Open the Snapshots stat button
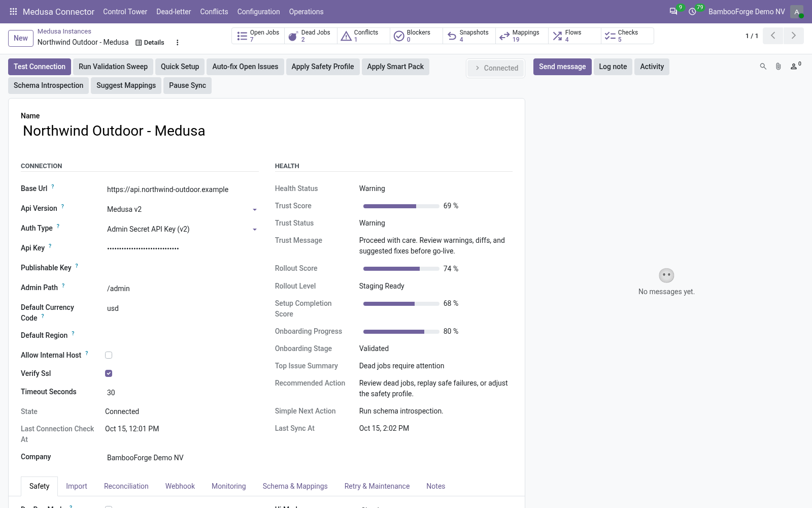 [x=469, y=36]
